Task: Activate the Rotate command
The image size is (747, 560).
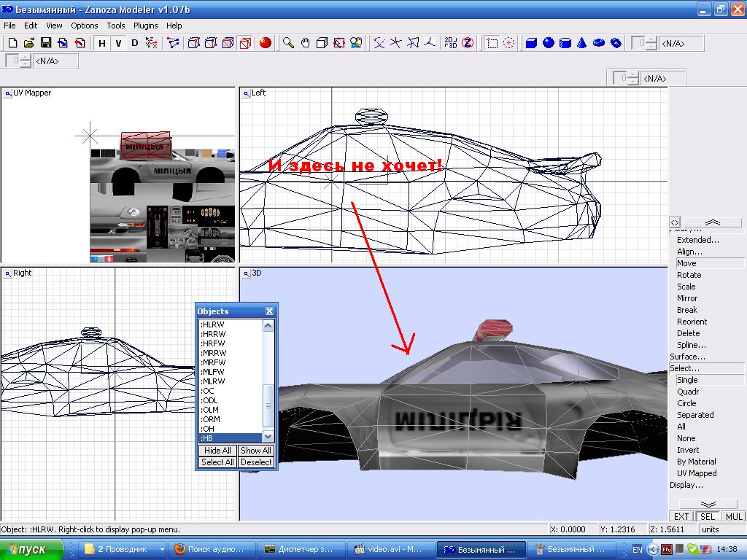Action: [689, 275]
